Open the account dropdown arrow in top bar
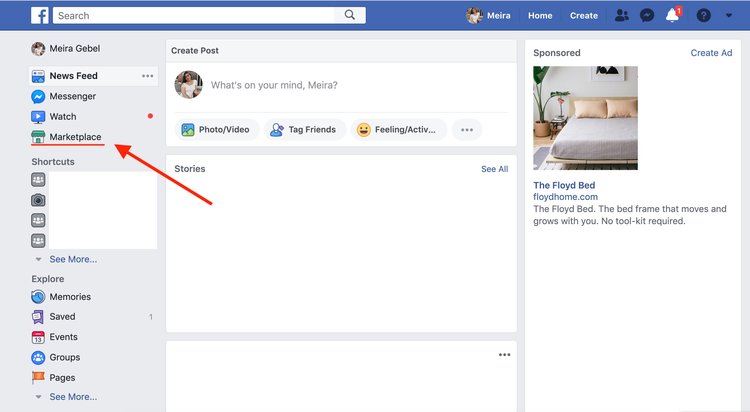 pos(728,15)
